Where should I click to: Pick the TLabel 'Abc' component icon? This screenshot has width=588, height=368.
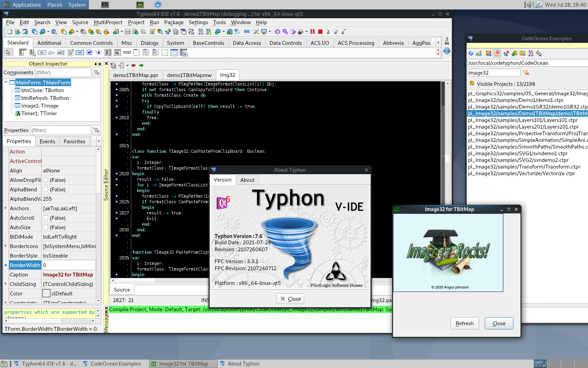pos(51,53)
